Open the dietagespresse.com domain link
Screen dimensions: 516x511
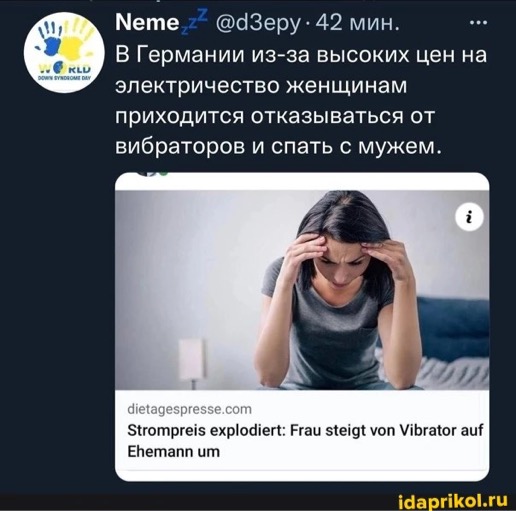(x=189, y=409)
